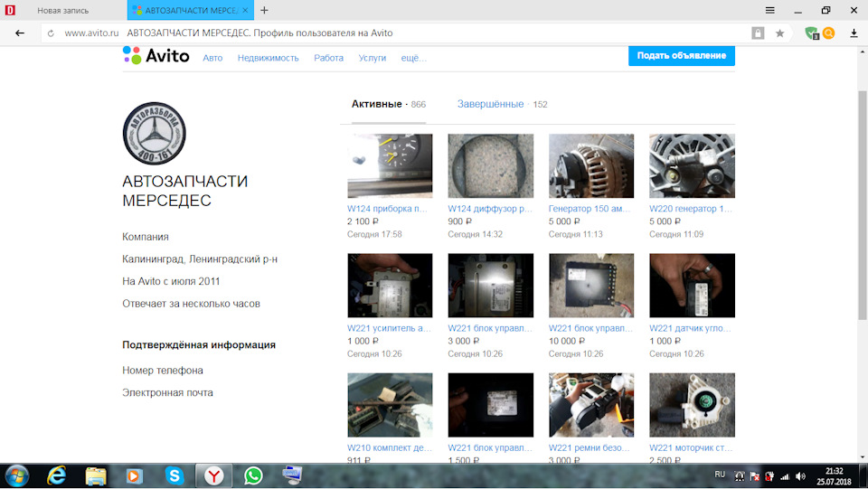
Task: Click the Подать объявление button
Action: click(x=682, y=55)
